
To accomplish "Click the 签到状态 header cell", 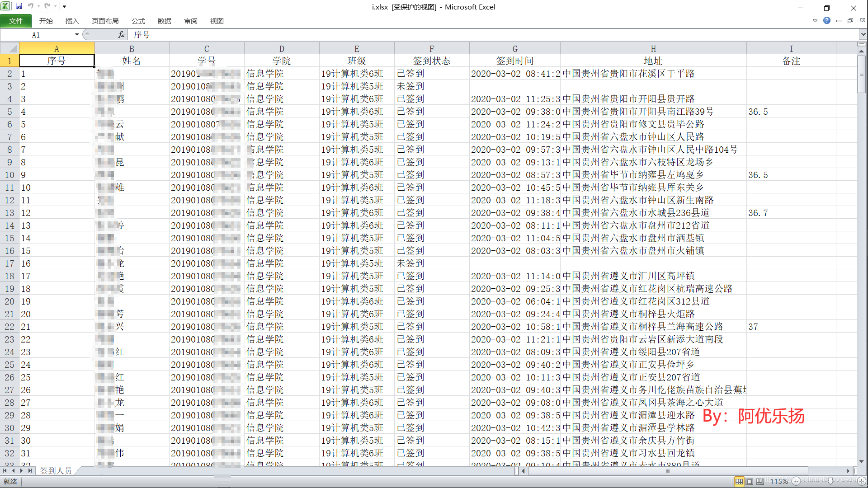I will pos(432,61).
